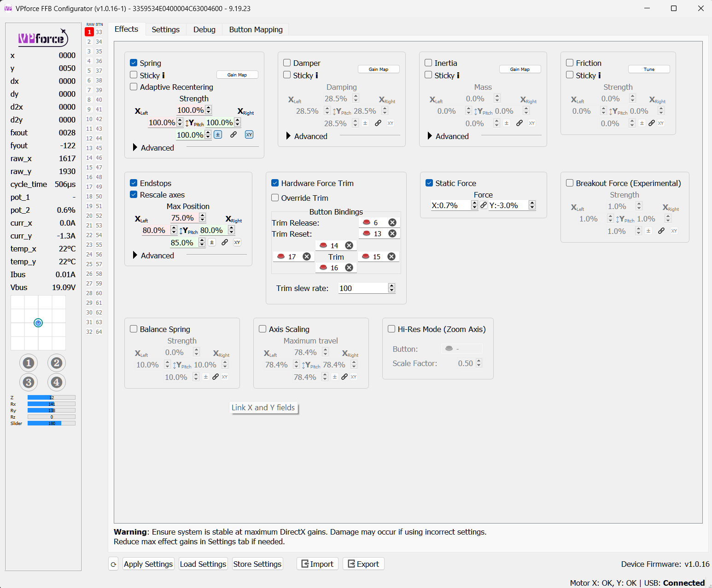712x588 pixels.
Task: Select the Effects tab
Action: click(x=127, y=29)
